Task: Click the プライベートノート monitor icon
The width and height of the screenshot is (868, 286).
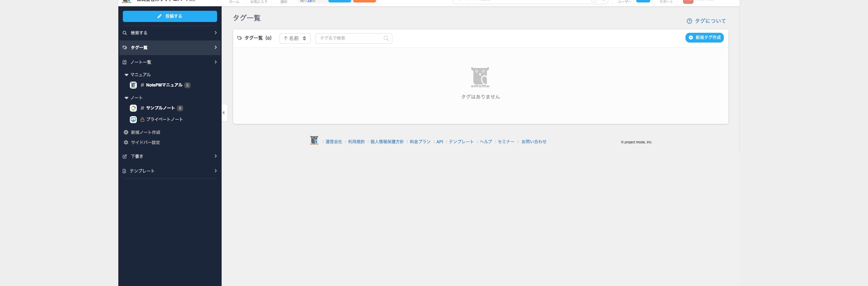Action: 133,120
